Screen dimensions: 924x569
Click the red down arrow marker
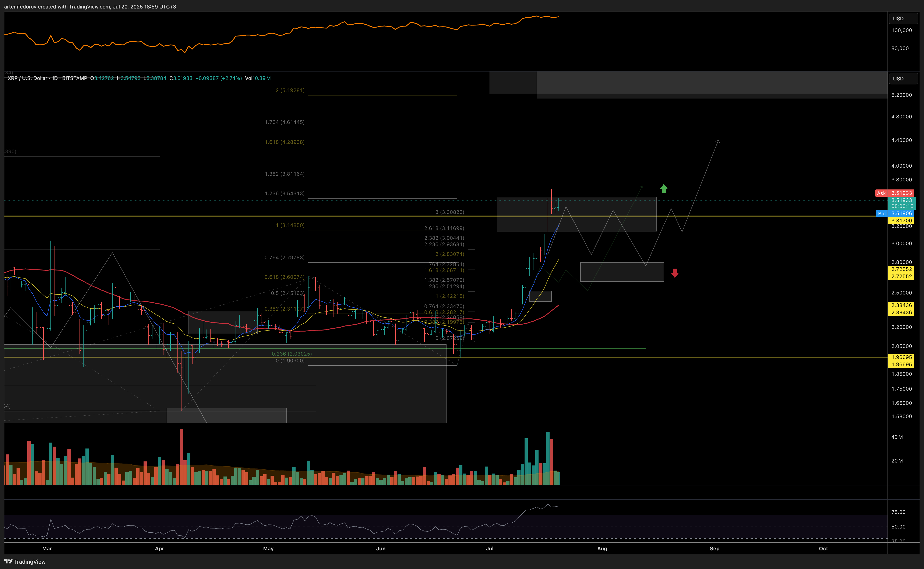[675, 273]
